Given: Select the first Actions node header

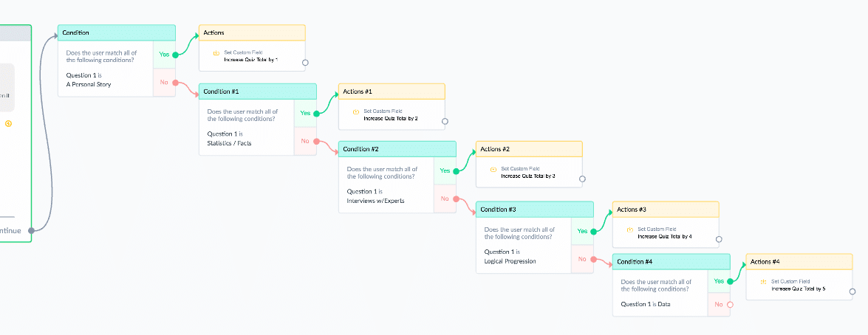Looking at the screenshot, I should click(253, 32).
